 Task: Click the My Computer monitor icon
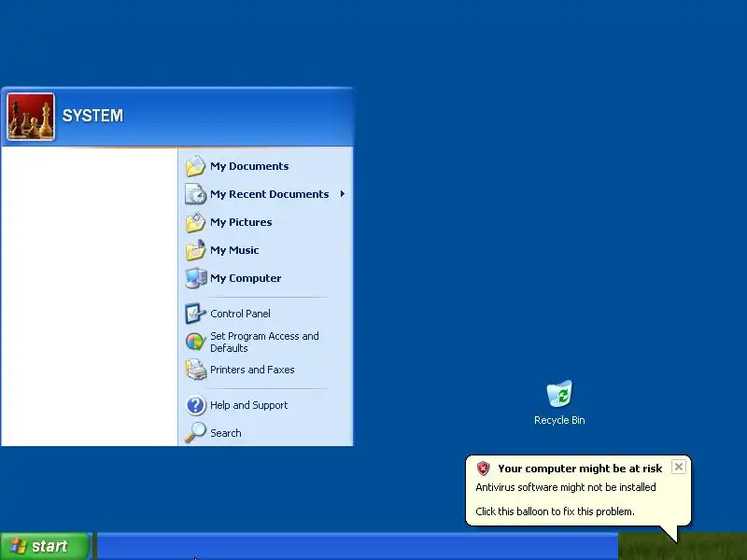(195, 278)
